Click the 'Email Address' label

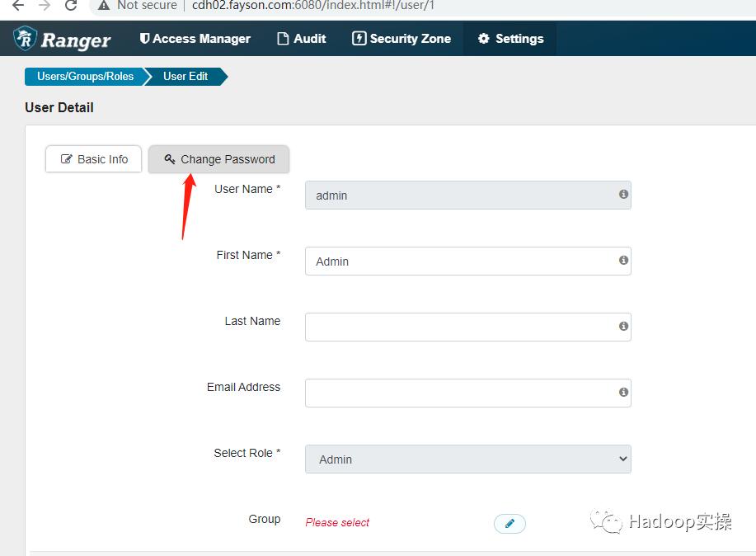coord(243,387)
